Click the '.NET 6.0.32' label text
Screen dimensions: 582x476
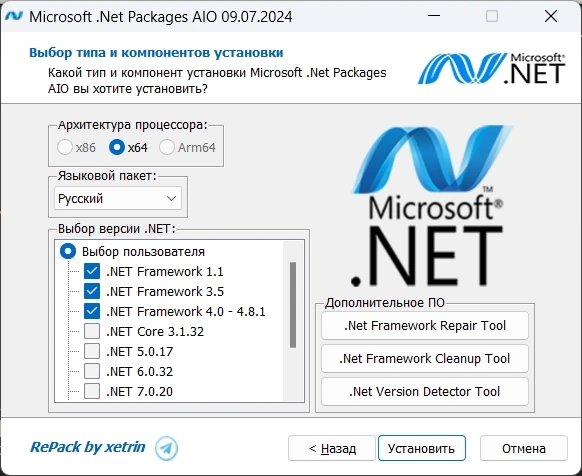[140, 372]
